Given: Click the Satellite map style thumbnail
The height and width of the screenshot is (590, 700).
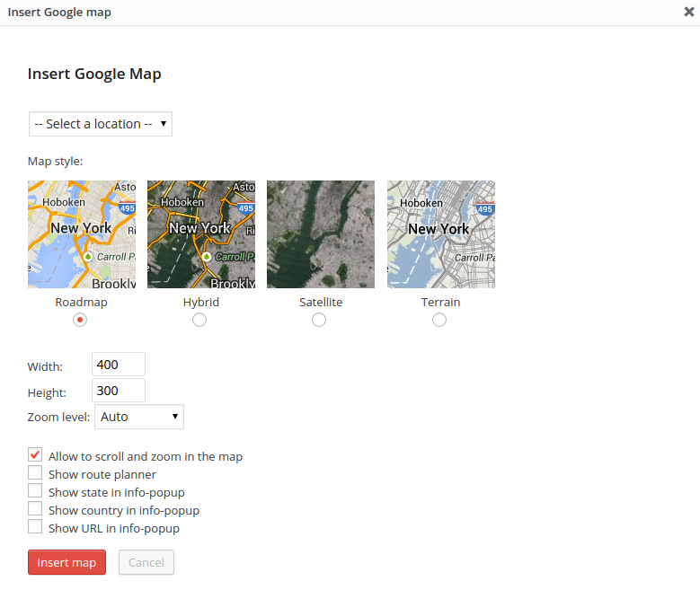Looking at the screenshot, I should [321, 234].
